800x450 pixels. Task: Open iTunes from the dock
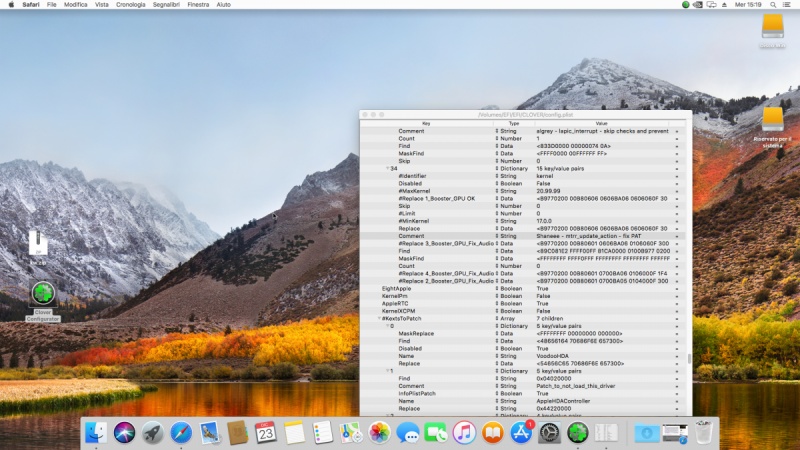464,432
